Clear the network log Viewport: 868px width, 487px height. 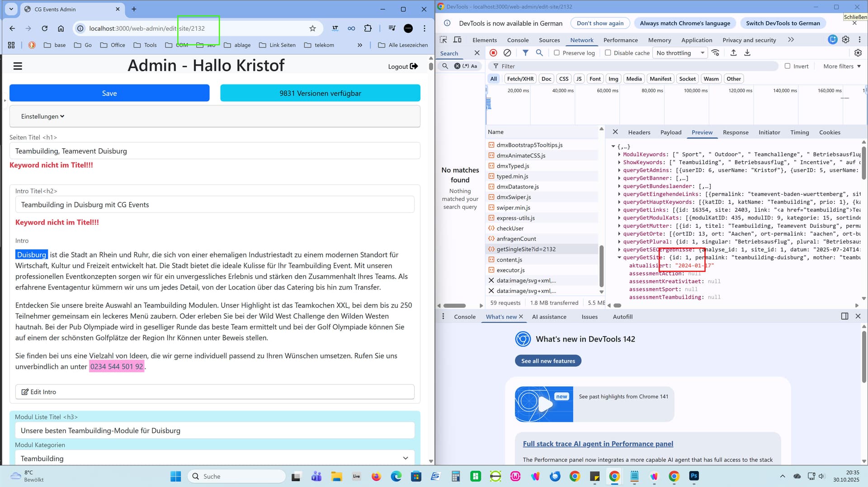507,53
